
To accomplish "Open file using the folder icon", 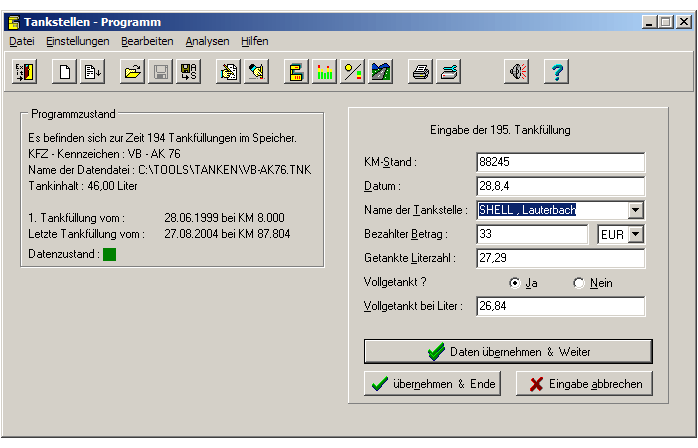I will (131, 72).
